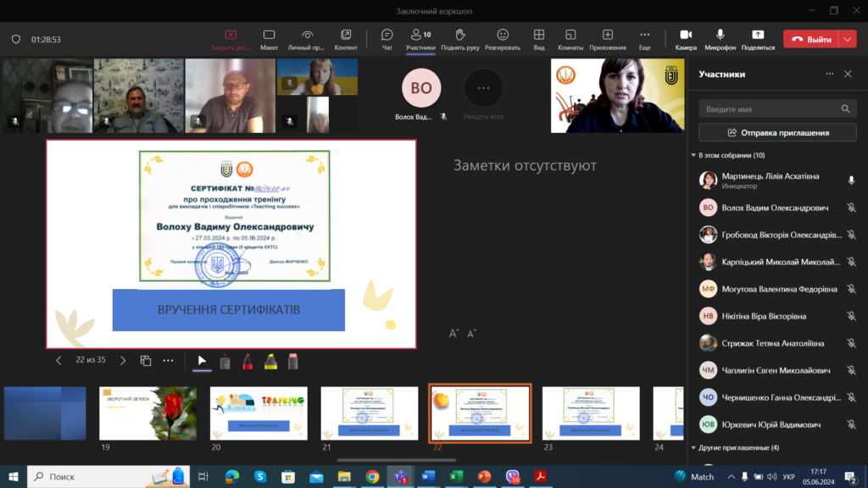Viewport: 868px width, 488px height.
Task: Select the red pen annotation tool
Action: pos(248,361)
